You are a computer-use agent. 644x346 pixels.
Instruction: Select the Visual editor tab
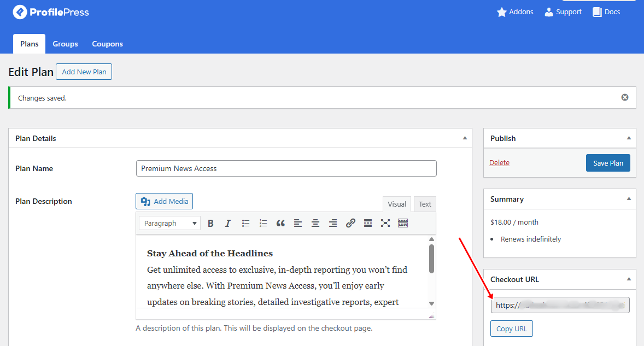397,204
